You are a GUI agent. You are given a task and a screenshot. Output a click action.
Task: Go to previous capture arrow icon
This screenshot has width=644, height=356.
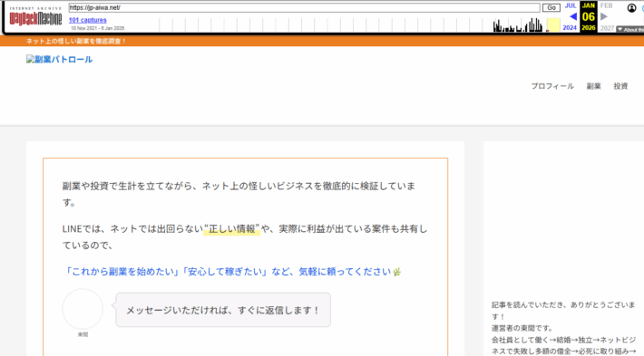(573, 17)
